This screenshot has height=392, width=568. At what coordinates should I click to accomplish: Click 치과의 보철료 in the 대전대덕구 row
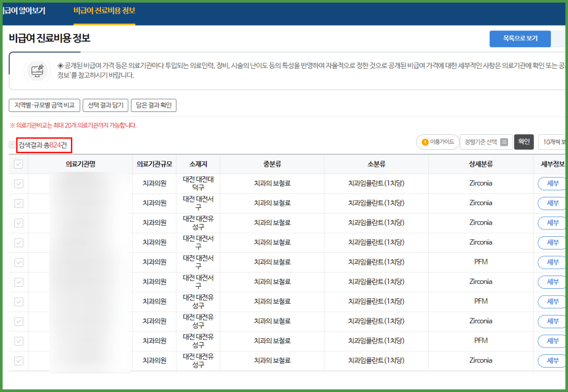click(x=272, y=183)
